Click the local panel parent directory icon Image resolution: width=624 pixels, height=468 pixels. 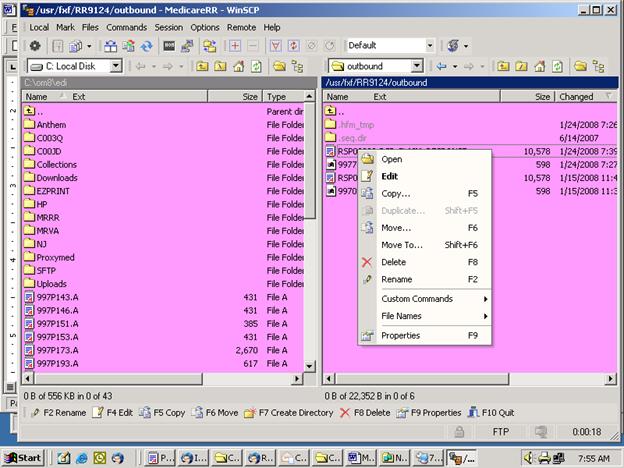click(x=203, y=66)
